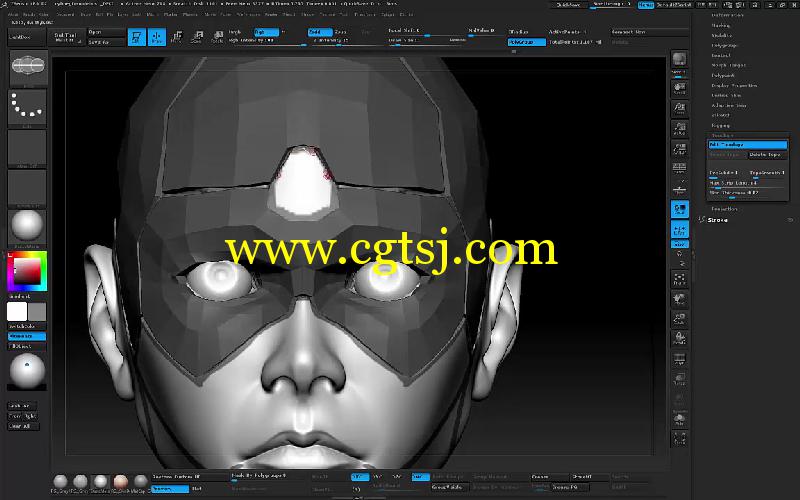Click the QuickSave button
Viewport: 800px width, 500px height.
[x=568, y=5]
